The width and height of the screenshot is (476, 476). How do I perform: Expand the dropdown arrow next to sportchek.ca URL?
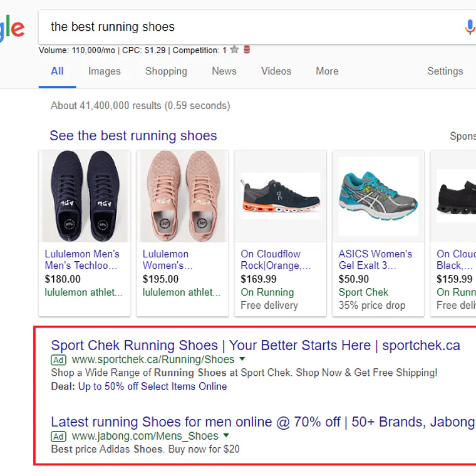(242, 359)
